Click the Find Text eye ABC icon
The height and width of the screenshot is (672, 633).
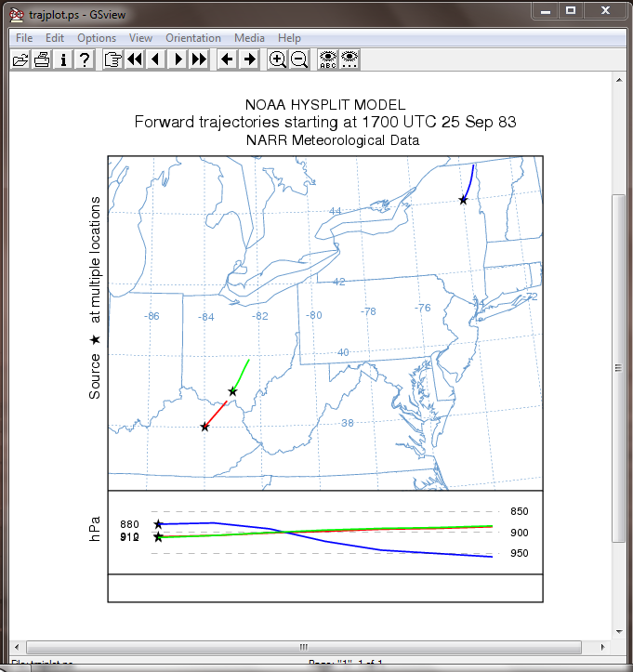pyautogui.click(x=328, y=59)
